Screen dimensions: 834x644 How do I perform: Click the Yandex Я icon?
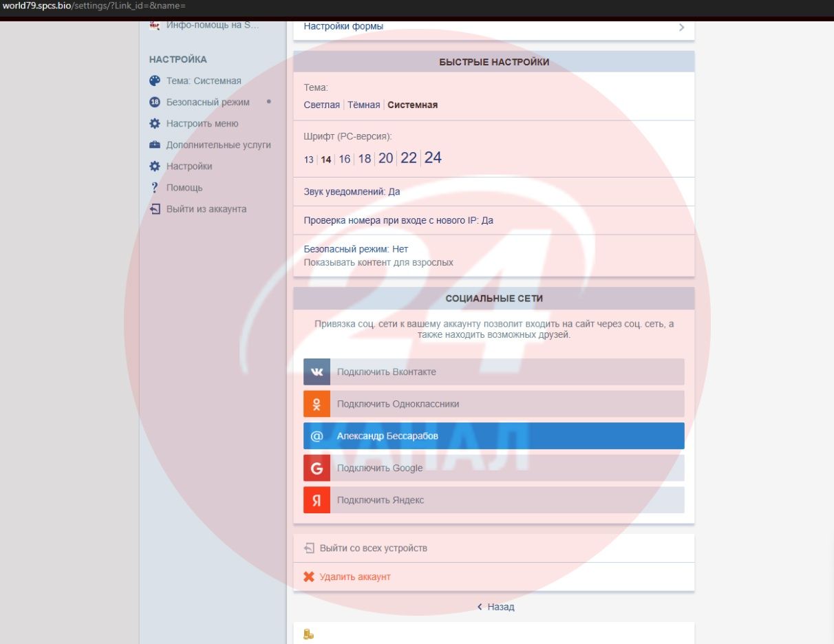317,500
